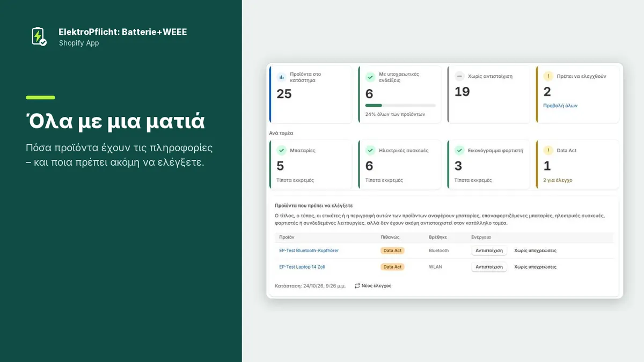Click the warning icon beside Πρέπει να ελεγχθούν
Viewport: 644px width, 362px height.
coord(548,76)
